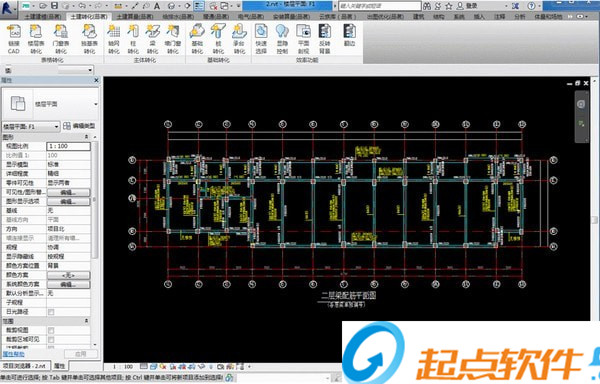The image size is (600, 384).
Task: Open the undo history dropdown arrow
Action: (x=90, y=6)
